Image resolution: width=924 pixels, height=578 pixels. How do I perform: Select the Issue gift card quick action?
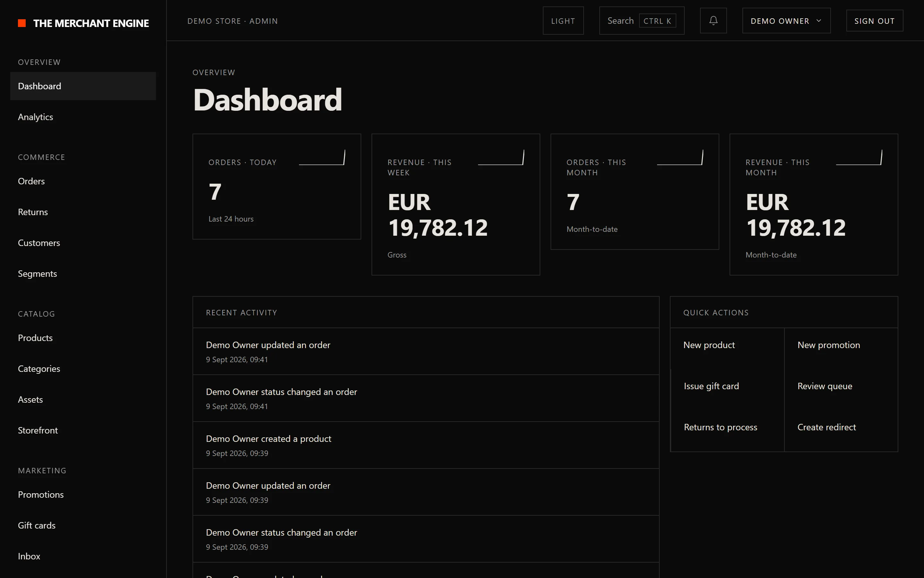pos(727,390)
